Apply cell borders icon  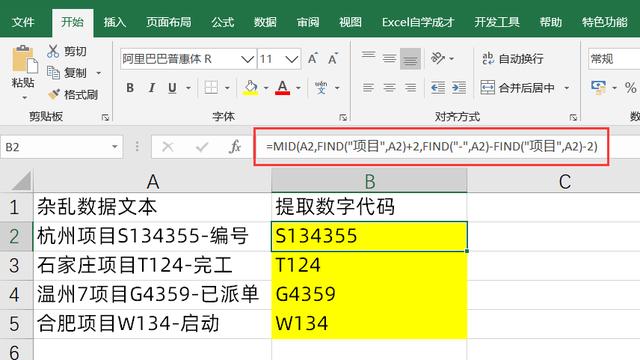point(211,87)
